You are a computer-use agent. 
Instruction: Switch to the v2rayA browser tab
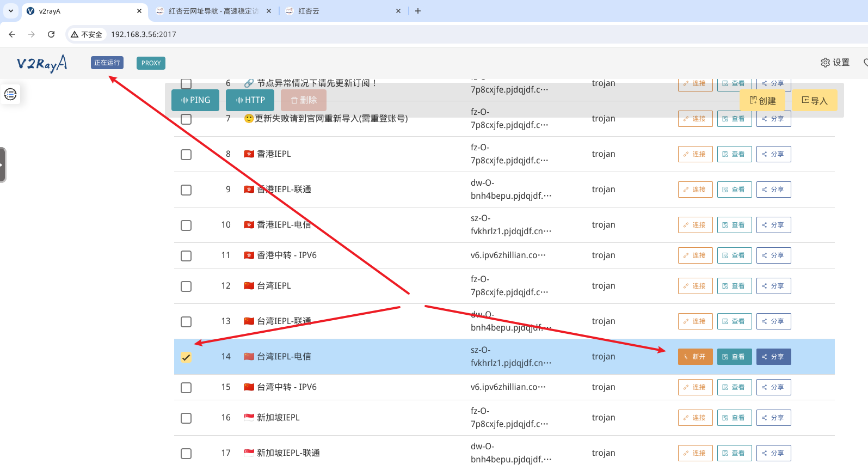82,11
